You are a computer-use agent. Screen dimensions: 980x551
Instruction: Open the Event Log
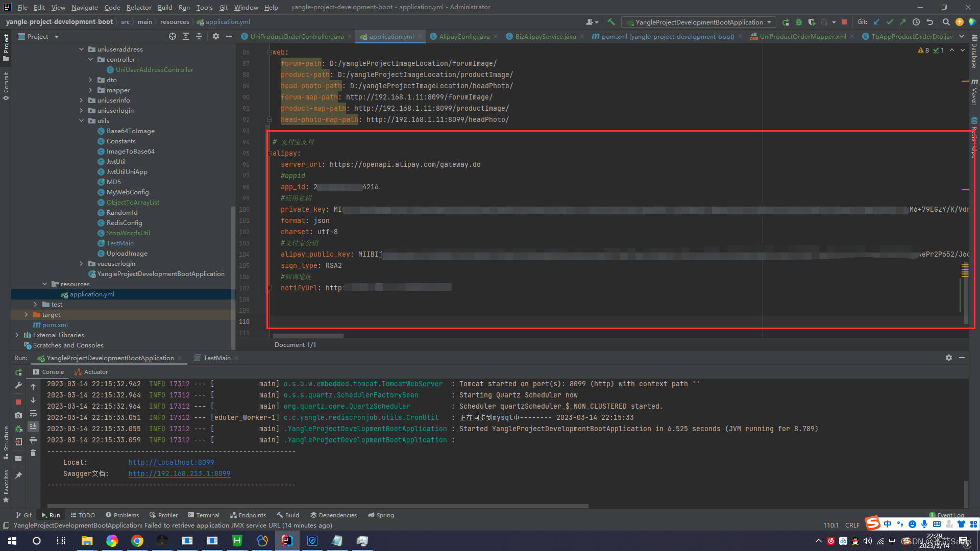(x=947, y=515)
